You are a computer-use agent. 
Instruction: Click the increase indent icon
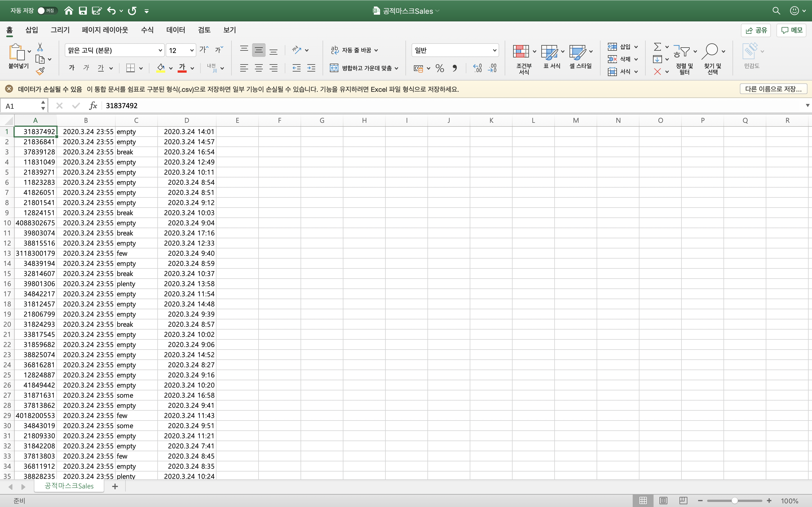(x=311, y=68)
